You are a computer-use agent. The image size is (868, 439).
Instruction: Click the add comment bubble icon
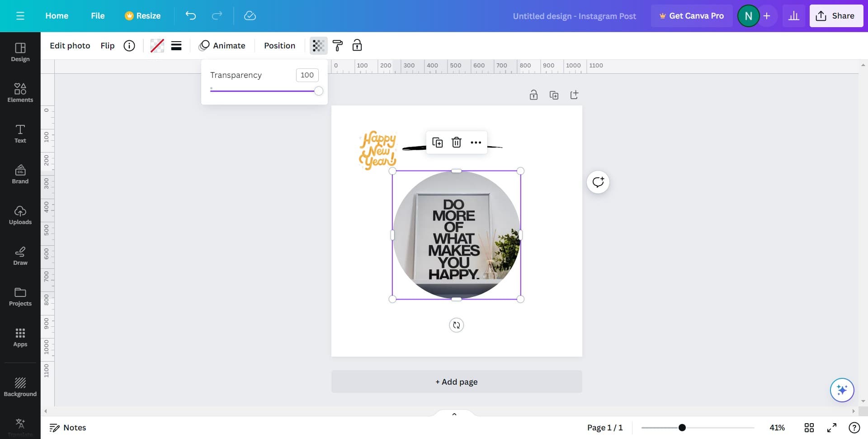pos(598,182)
